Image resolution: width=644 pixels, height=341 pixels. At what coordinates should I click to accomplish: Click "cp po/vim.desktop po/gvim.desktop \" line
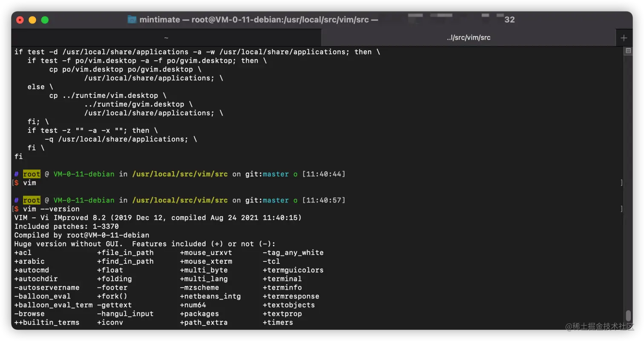click(x=125, y=69)
